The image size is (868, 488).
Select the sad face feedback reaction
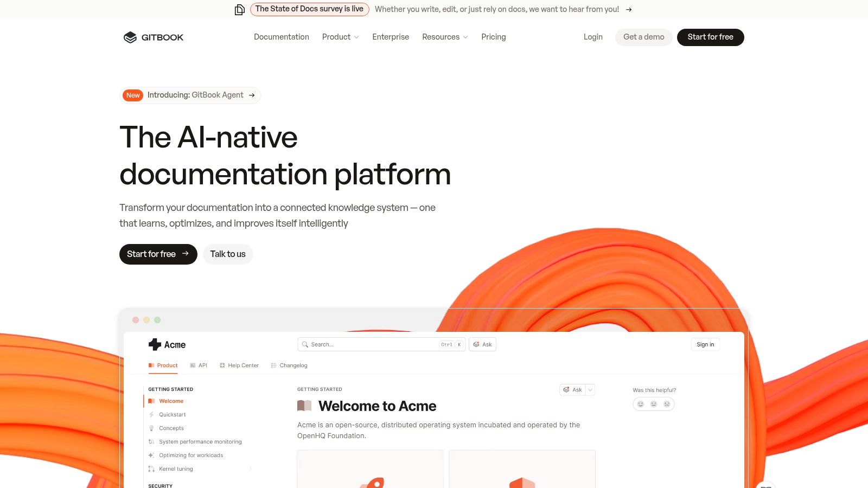pos(667,404)
